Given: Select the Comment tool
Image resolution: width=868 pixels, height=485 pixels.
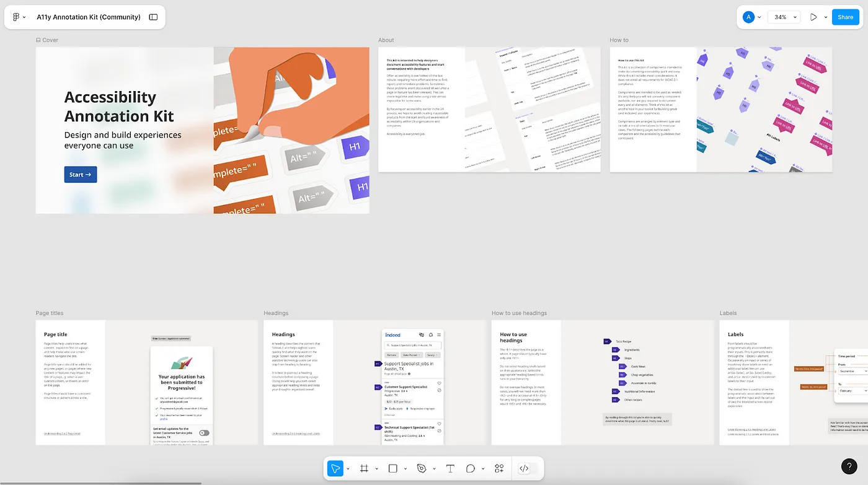Looking at the screenshot, I should (x=471, y=469).
